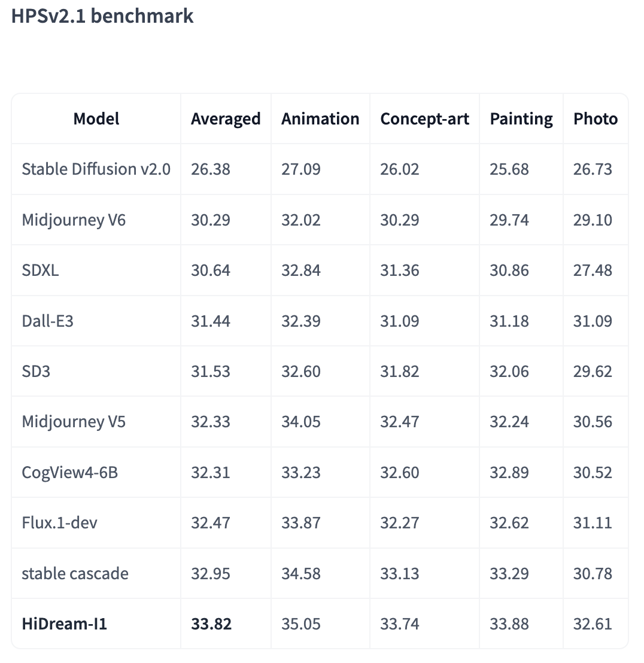Click the Animation column header

pos(320,118)
